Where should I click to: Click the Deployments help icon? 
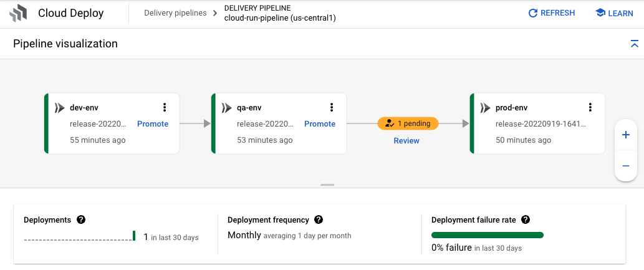81,219
